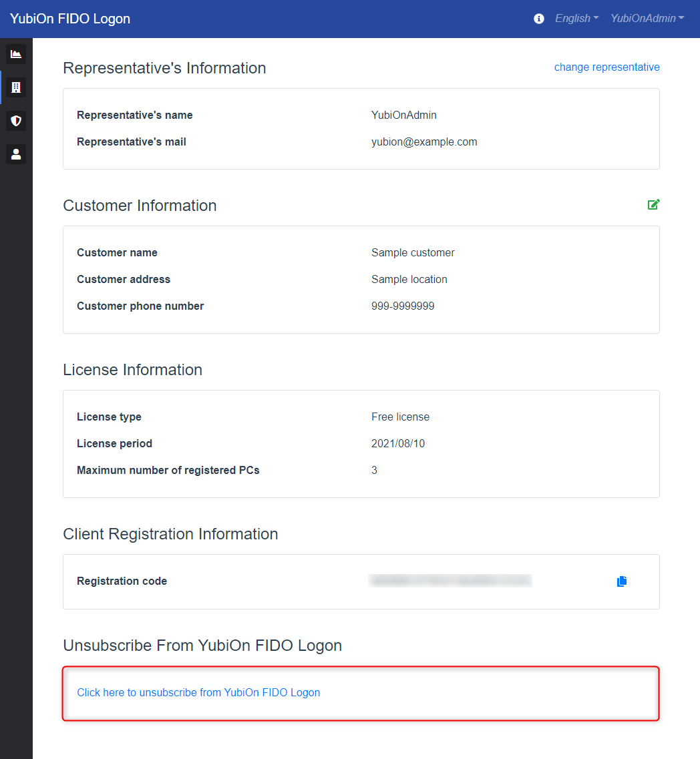Open the shield security icon in sidebar
Screen dimensions: 700x759
(x=16, y=121)
